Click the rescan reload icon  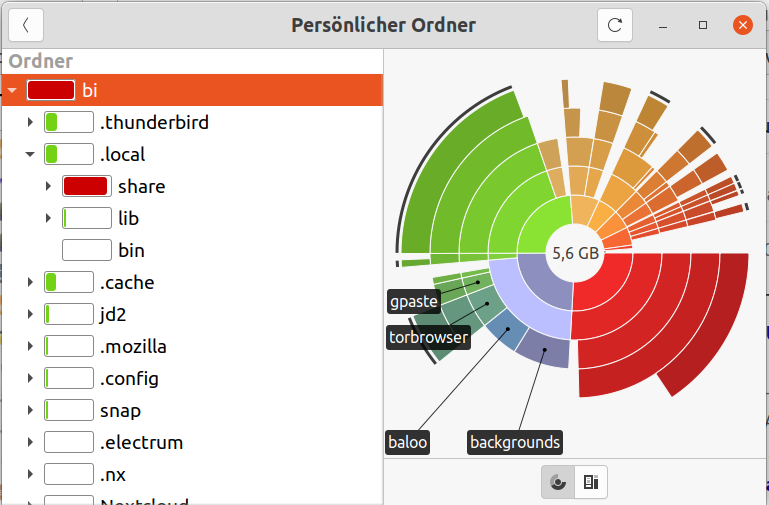tap(615, 25)
